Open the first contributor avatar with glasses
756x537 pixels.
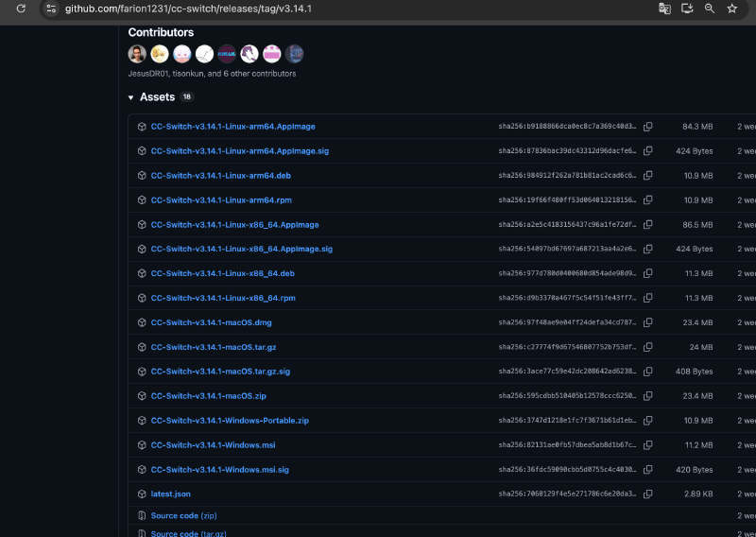click(137, 54)
